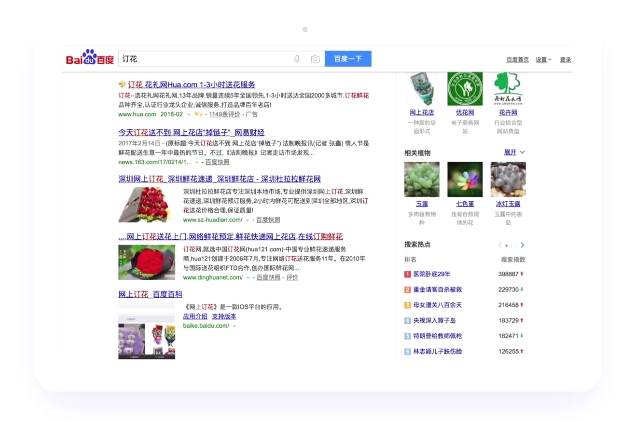635x421 pixels.
Task: Click the rainbow 七色堇 flower image
Action: [465, 179]
